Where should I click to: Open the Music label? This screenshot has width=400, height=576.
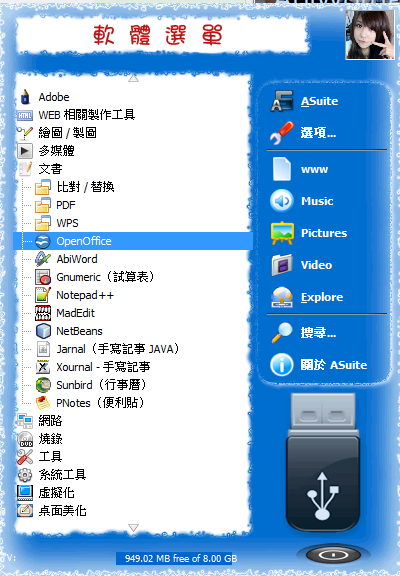[317, 201]
